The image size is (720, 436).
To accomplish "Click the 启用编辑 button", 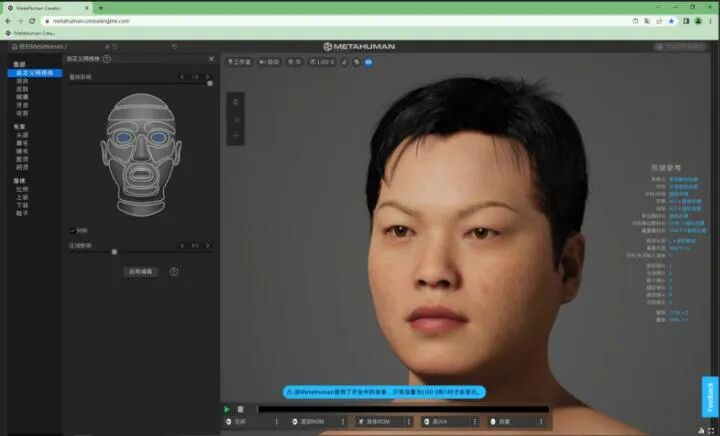I will [x=141, y=272].
